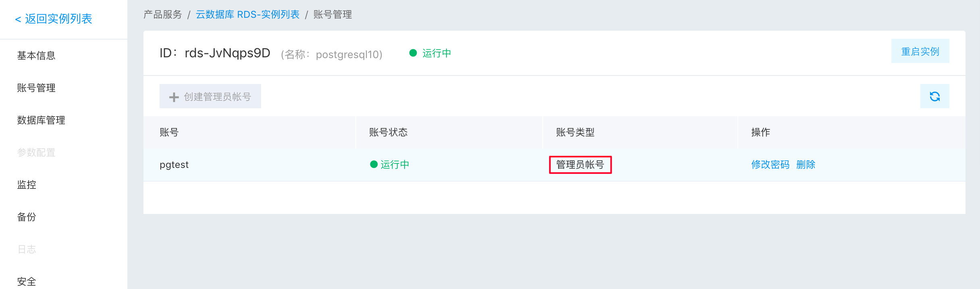Click the refresh icon button

(x=934, y=96)
